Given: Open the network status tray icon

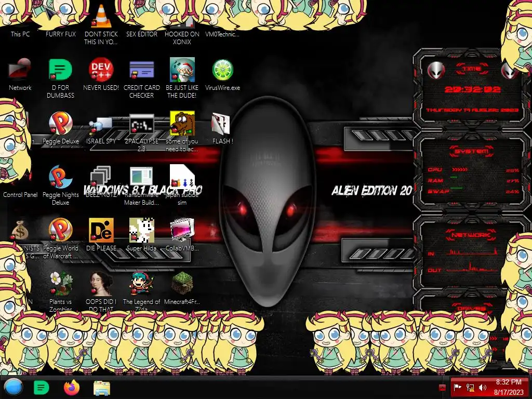Looking at the screenshot, I should tap(470, 387).
